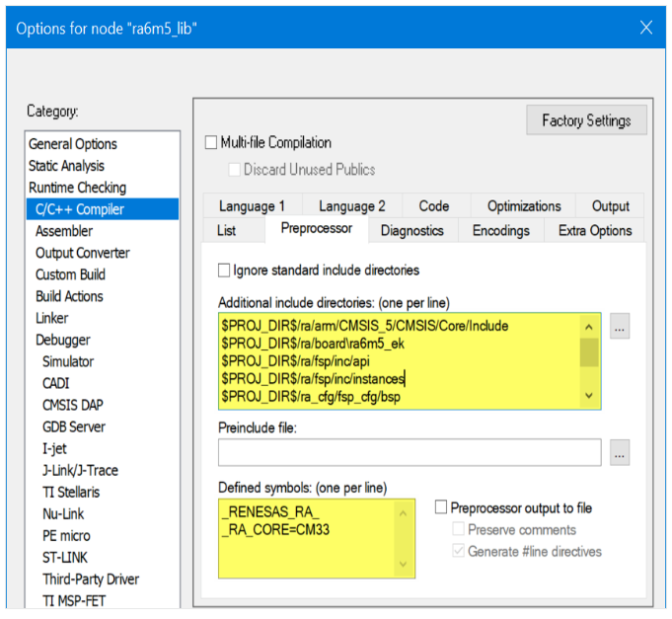Select ST-LINK debugger entry
The height and width of the screenshot is (619, 672).
(x=65, y=558)
